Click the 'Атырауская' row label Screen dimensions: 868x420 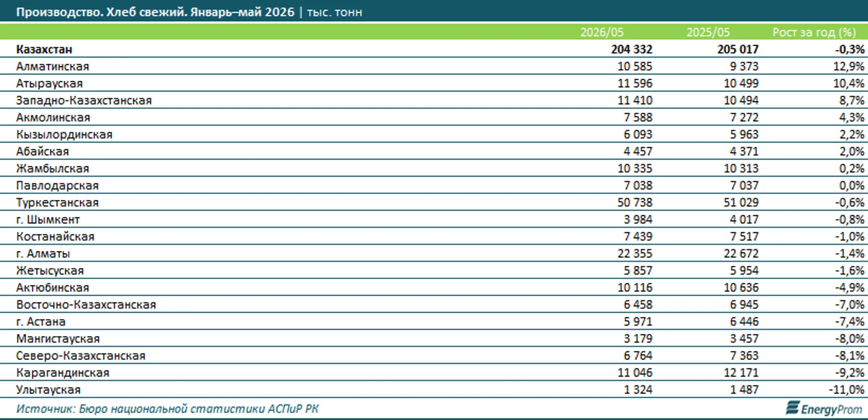click(49, 83)
